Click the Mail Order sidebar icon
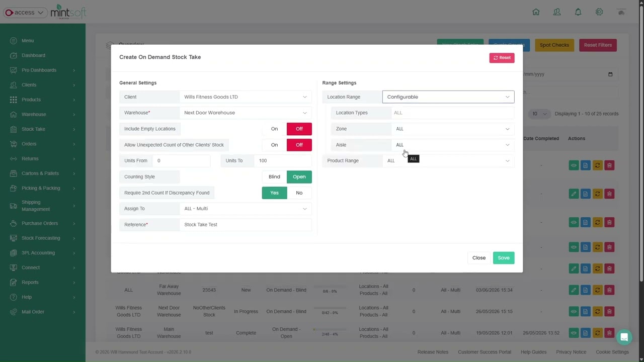Screen dimensions: 644x362 pyautogui.click(x=13, y=312)
